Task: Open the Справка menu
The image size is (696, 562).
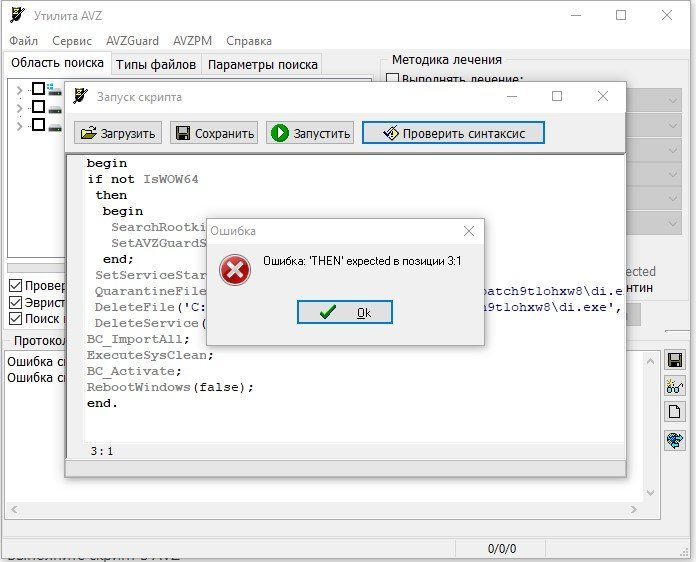Action: 249,41
